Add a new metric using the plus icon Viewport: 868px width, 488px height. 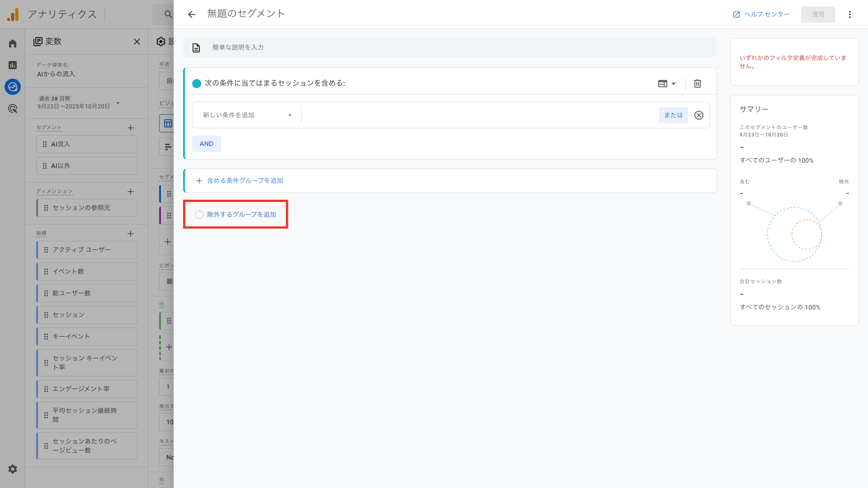coord(131,234)
